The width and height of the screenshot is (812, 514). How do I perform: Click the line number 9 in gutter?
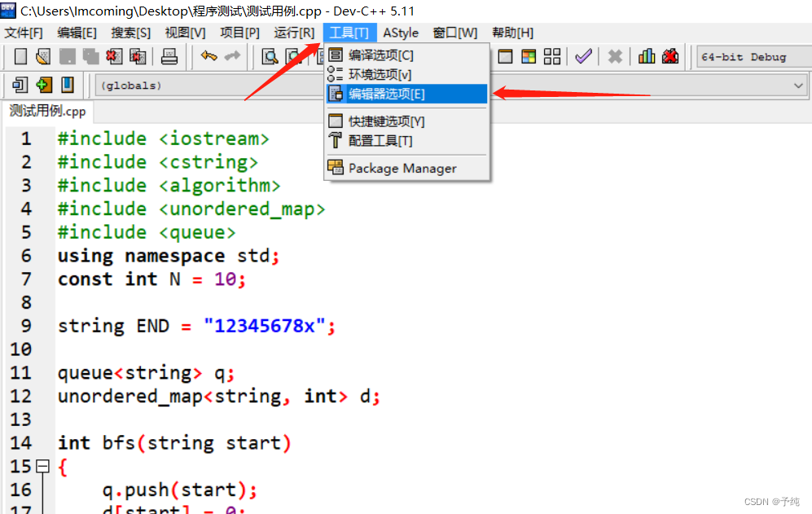(x=26, y=325)
